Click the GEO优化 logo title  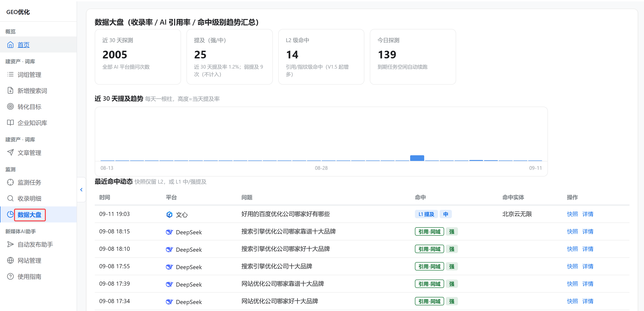[18, 12]
